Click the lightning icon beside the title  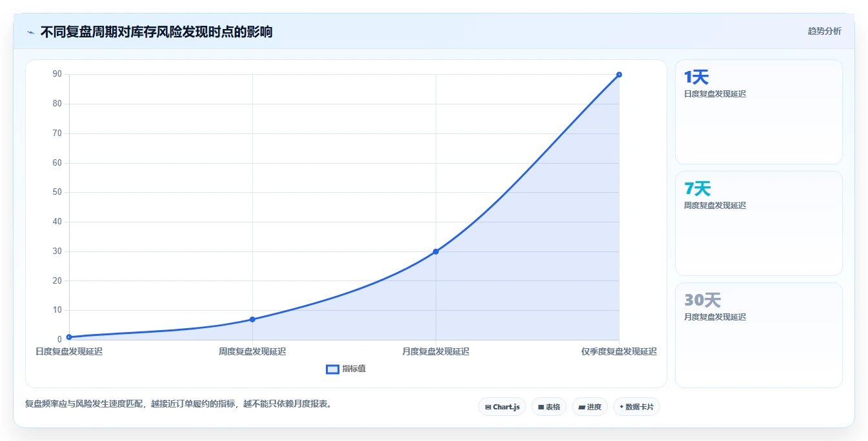[x=30, y=32]
